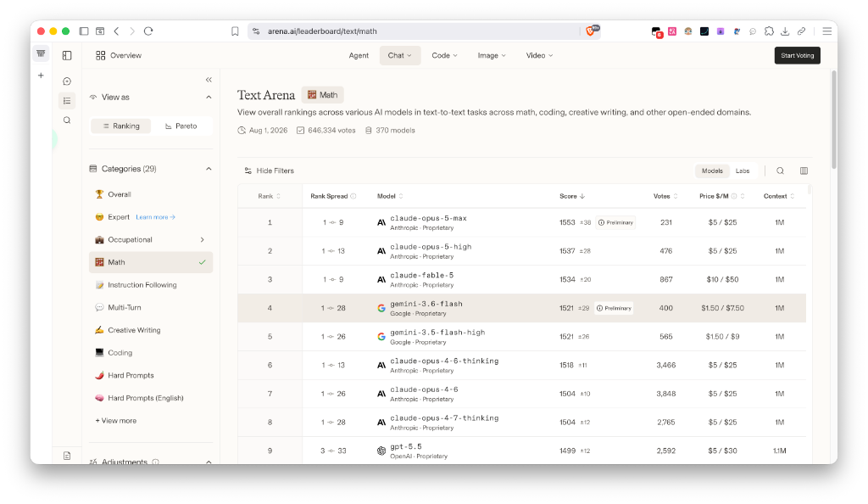
Task: Select the Math category
Action: pyautogui.click(x=151, y=262)
